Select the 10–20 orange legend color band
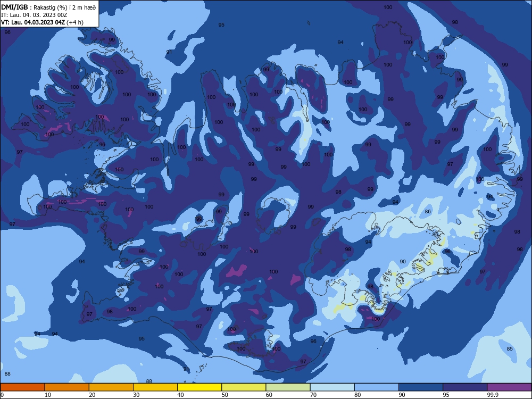The width and height of the screenshot is (532, 399). click(x=67, y=387)
